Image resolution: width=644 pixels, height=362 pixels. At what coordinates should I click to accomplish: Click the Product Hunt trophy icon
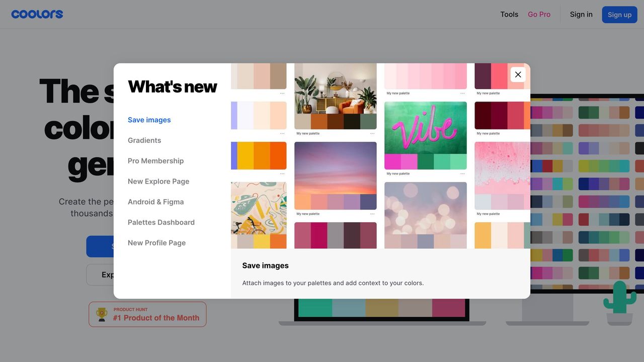click(102, 314)
